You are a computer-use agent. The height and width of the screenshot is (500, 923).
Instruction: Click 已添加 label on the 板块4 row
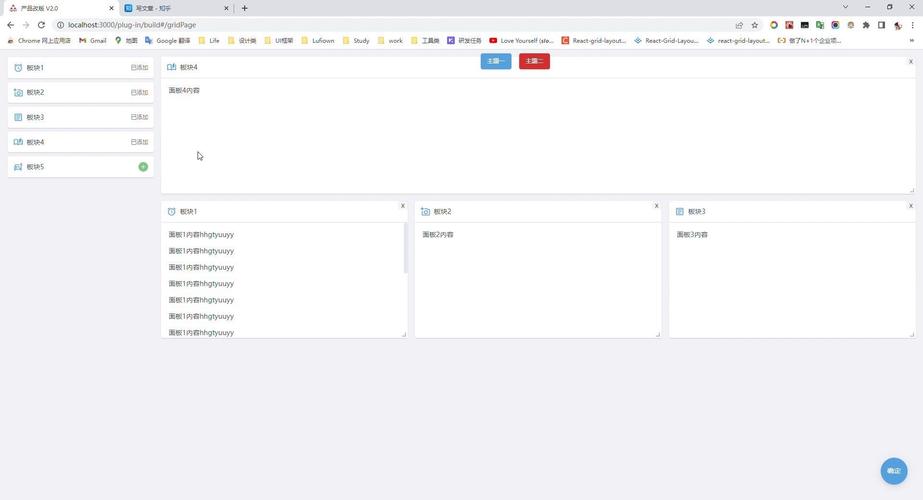coord(140,142)
